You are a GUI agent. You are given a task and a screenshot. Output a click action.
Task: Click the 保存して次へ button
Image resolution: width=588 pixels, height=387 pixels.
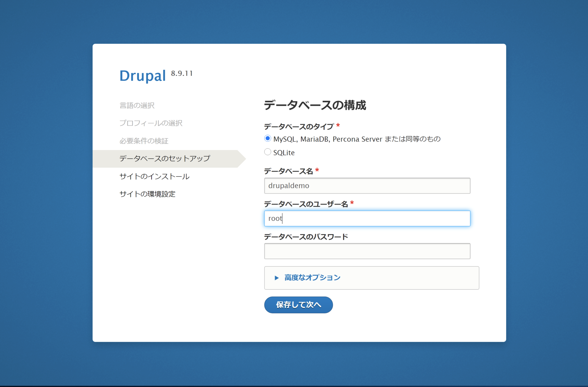click(x=298, y=305)
